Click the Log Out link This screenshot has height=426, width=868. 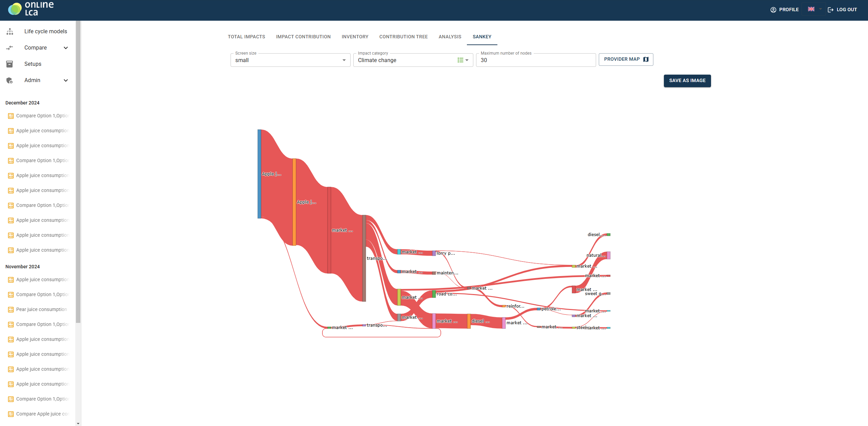coord(843,9)
